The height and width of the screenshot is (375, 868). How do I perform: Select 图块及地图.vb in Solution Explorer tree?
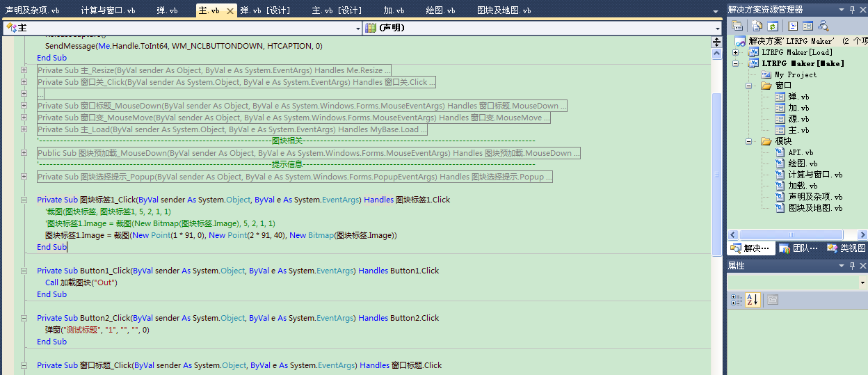(x=815, y=208)
